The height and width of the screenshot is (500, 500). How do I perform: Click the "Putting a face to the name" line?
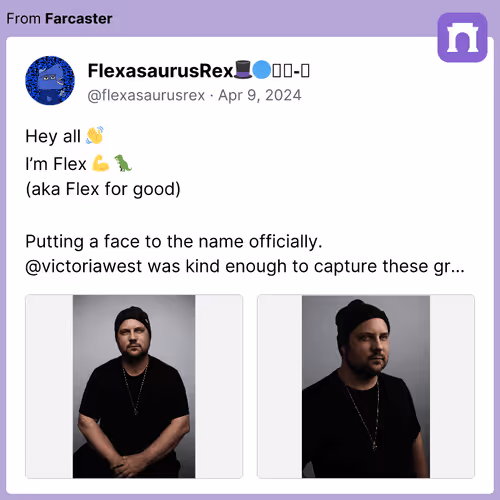tap(174, 241)
